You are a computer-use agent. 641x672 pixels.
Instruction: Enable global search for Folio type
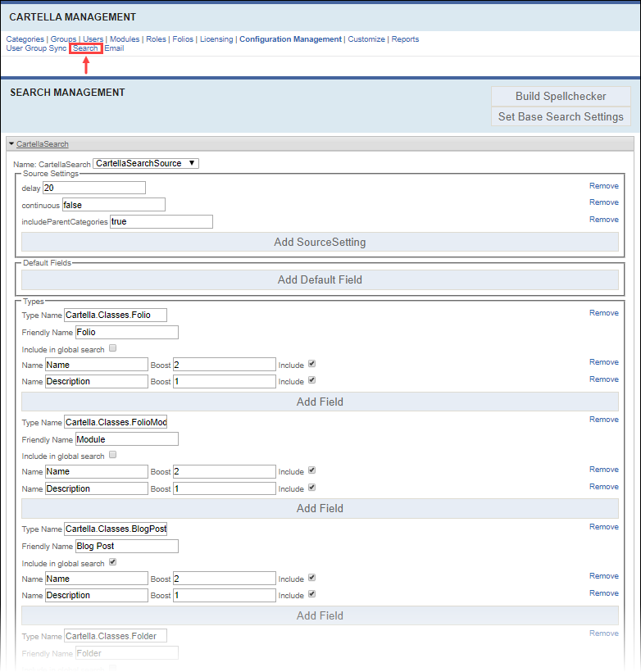pos(113,348)
